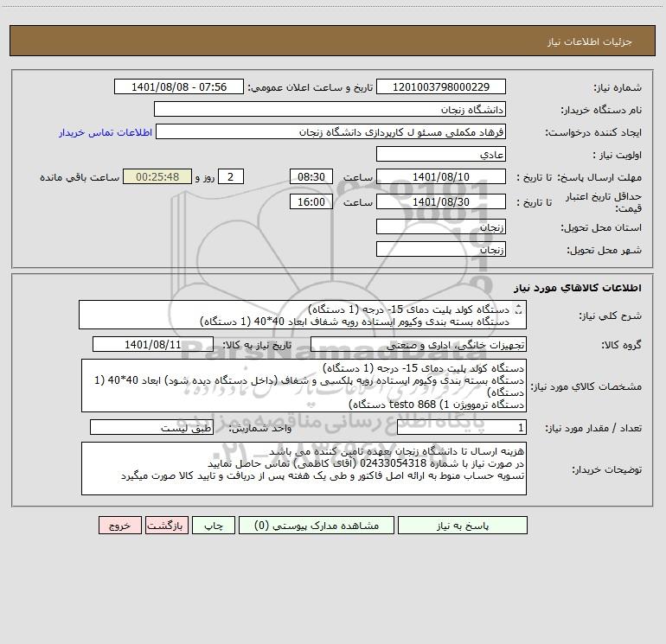This screenshot has width=666, height=644.
Task: Click the price validity date 1401/08/30
Action: [441, 201]
